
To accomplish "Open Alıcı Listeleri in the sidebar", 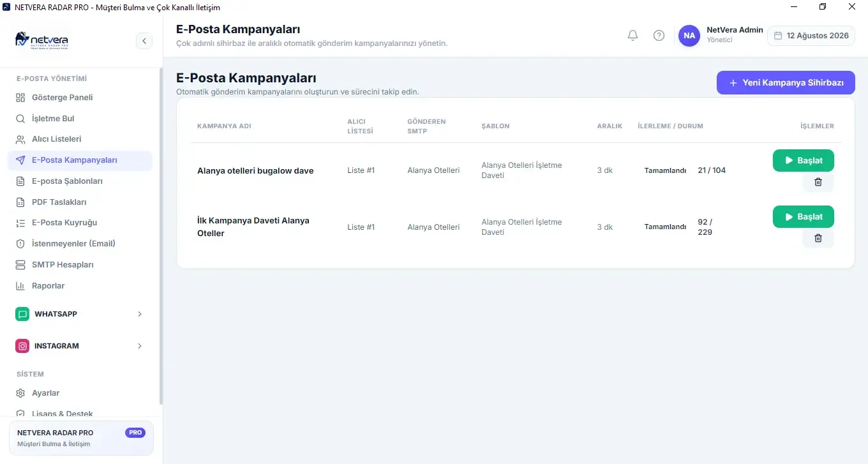I will (80, 139).
